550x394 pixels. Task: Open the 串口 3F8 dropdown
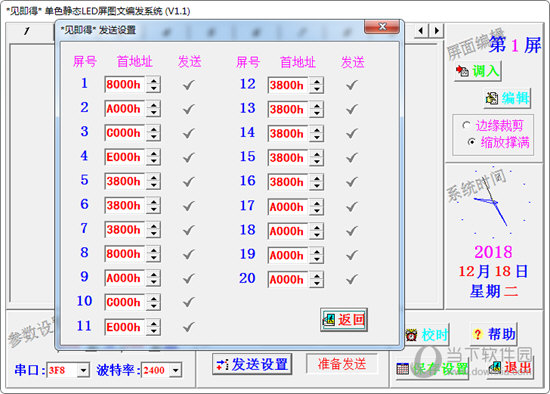point(83,370)
